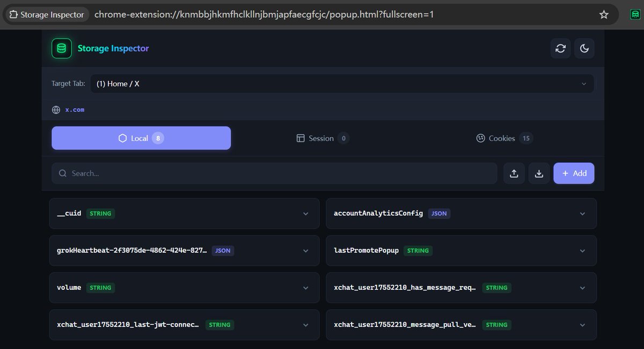The image size is (644, 349).
Task: Switch to the Local storage tab
Action: tap(141, 138)
